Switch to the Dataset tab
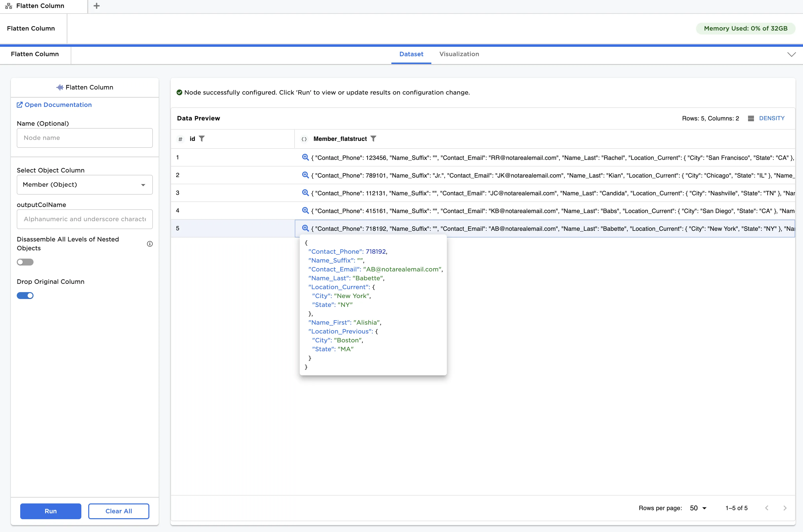The width and height of the screenshot is (803, 532). click(411, 54)
